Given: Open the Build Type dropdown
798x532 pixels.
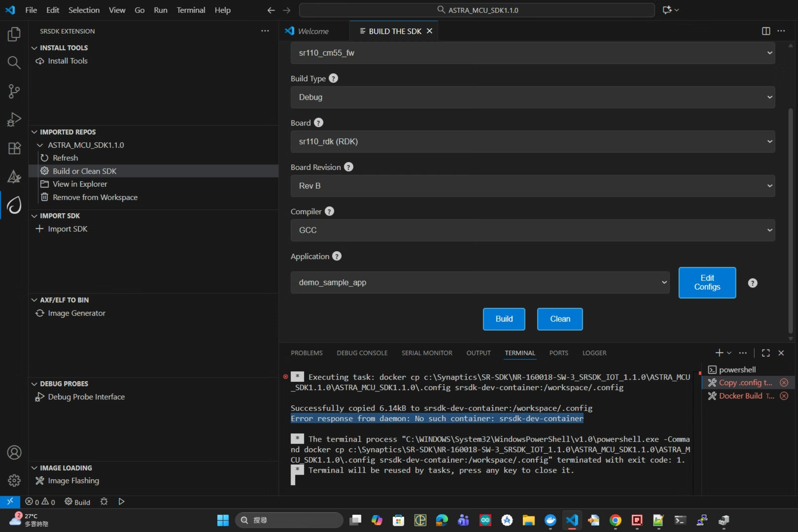Looking at the screenshot, I should point(533,97).
